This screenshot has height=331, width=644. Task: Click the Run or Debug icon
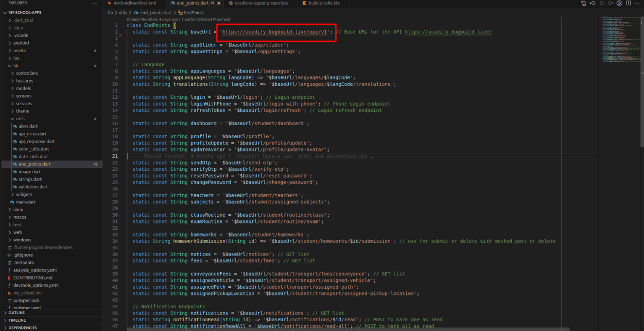pos(620,3)
